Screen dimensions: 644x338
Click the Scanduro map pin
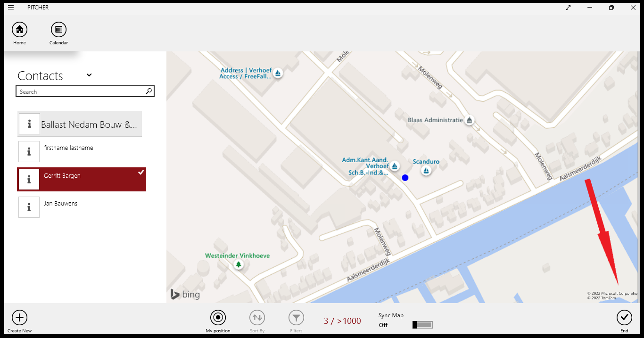pyautogui.click(x=426, y=171)
